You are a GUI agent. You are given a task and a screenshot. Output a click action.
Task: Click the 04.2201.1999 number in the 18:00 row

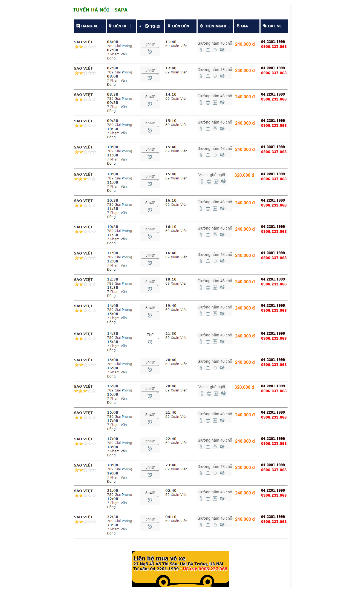point(273,465)
